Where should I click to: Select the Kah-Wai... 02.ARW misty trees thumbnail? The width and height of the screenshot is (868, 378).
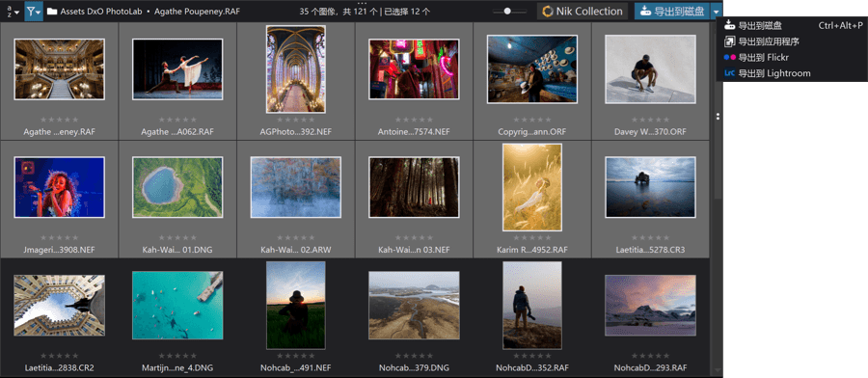point(296,187)
